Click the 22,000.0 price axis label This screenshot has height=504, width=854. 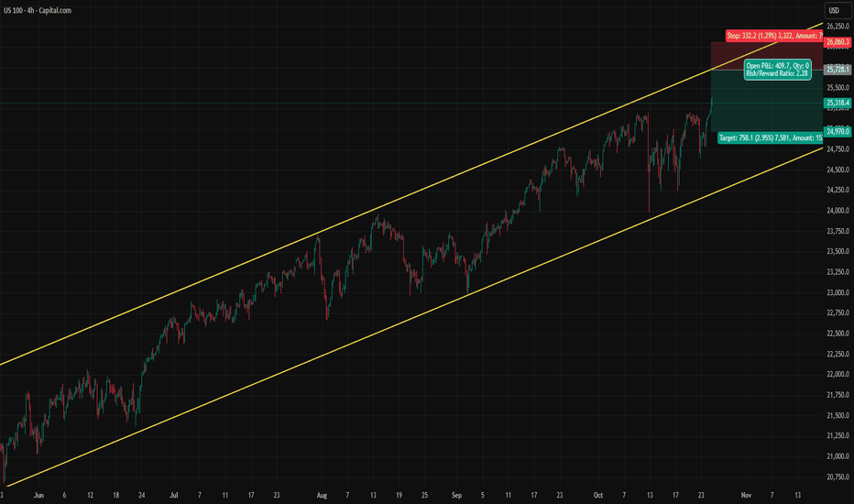838,374
